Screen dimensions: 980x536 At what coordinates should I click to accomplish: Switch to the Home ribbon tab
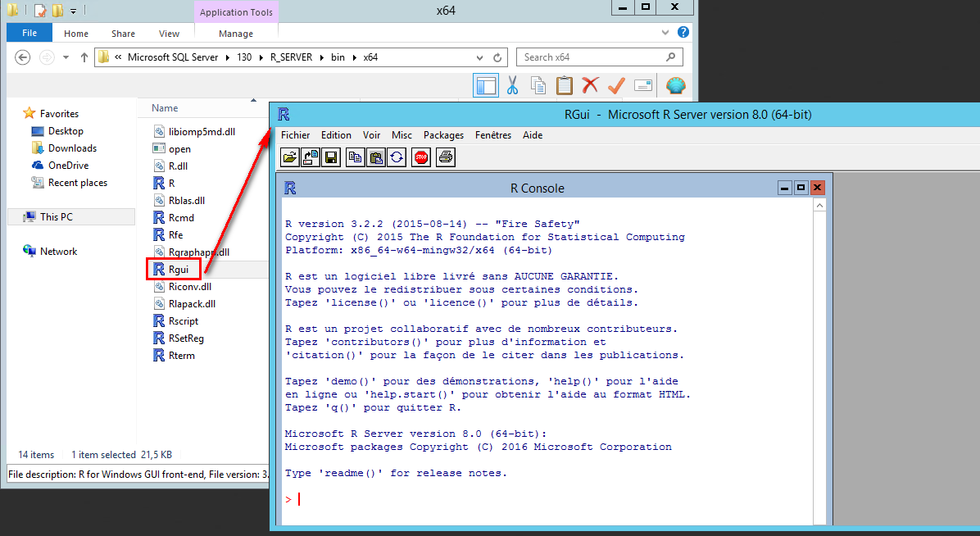[76, 34]
